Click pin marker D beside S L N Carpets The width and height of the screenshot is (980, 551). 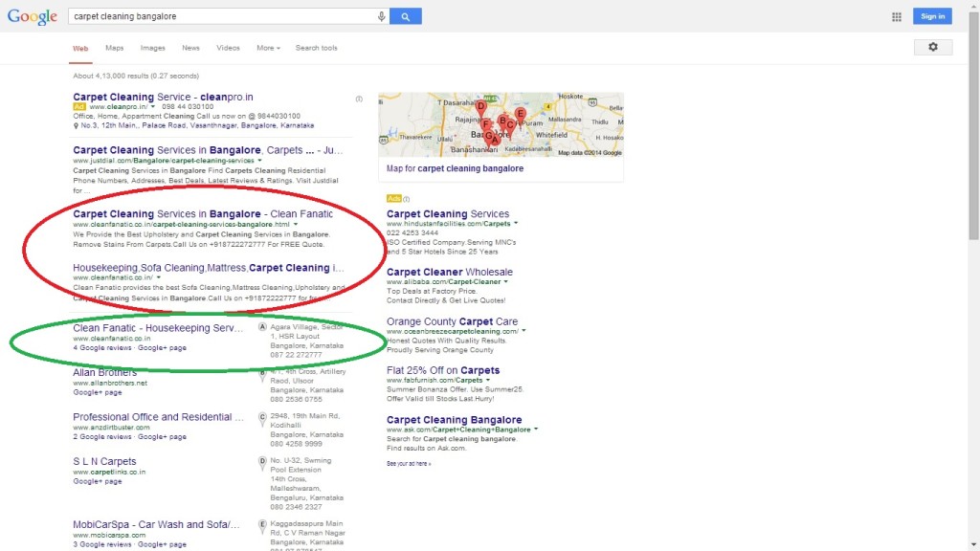click(262, 463)
